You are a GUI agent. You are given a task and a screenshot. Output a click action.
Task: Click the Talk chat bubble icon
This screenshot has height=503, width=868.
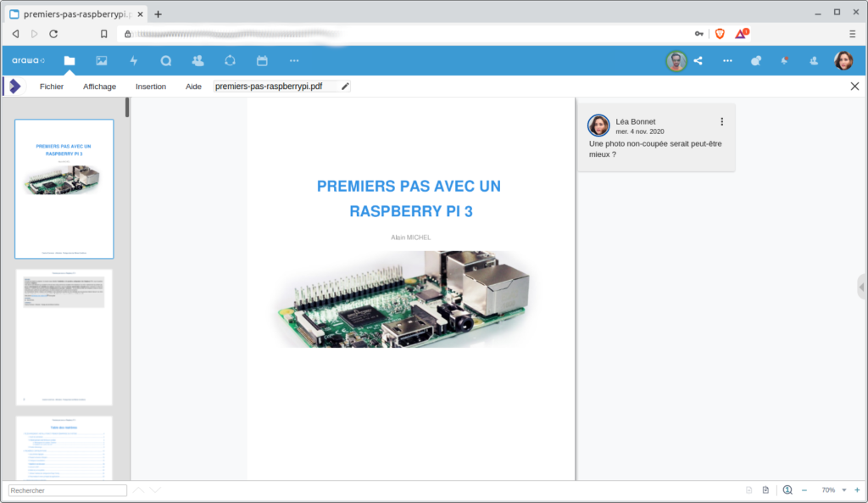[166, 60]
